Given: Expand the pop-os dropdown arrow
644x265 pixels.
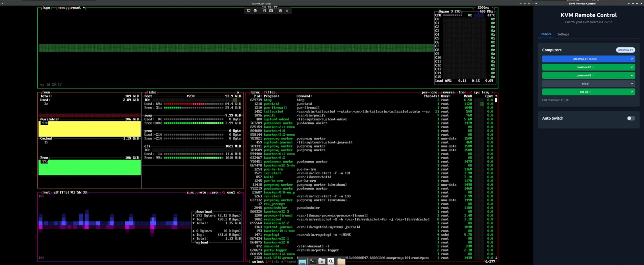Looking at the screenshot, I should [632, 92].
